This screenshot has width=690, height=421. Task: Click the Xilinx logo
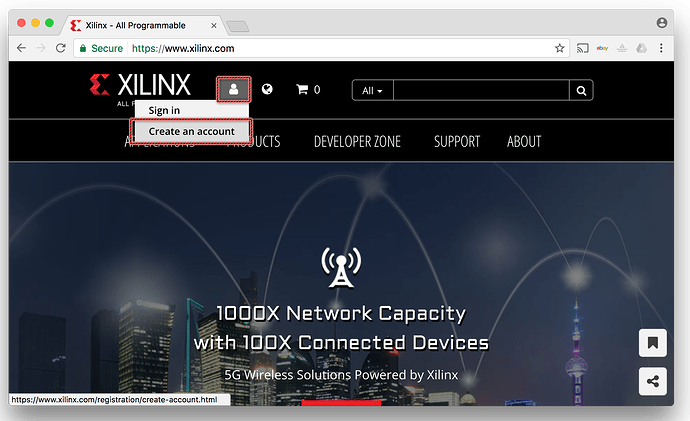(x=140, y=87)
